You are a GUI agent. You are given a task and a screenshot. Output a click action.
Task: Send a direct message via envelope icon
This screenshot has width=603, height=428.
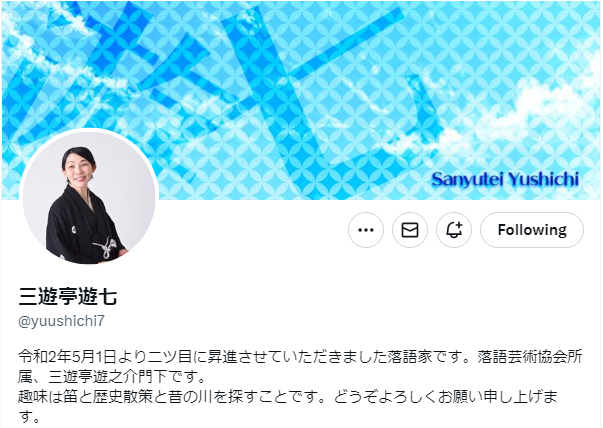[410, 230]
